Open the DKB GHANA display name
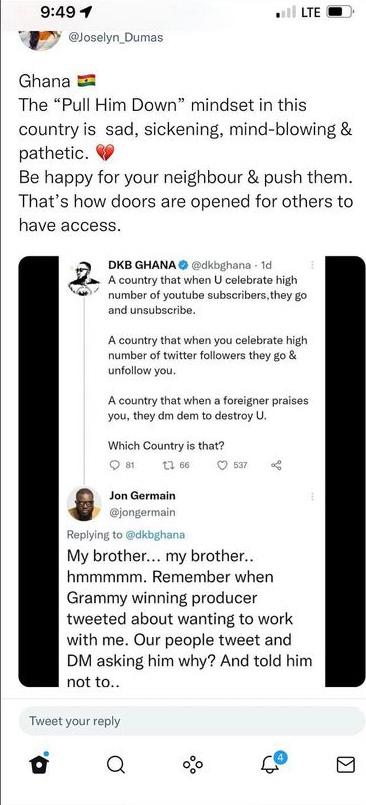Viewport: 366px width, 805px height. click(x=142, y=265)
